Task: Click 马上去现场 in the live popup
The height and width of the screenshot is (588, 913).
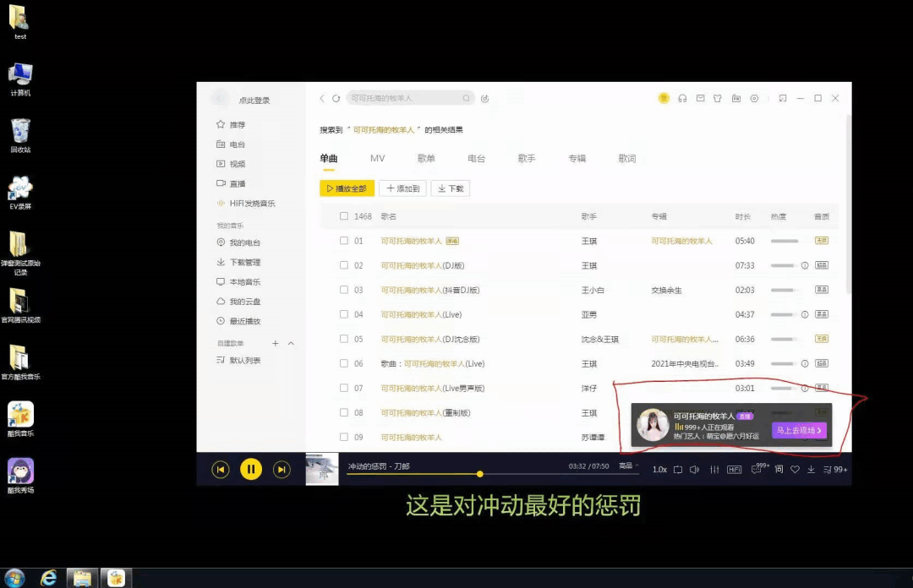Action: coord(798,429)
